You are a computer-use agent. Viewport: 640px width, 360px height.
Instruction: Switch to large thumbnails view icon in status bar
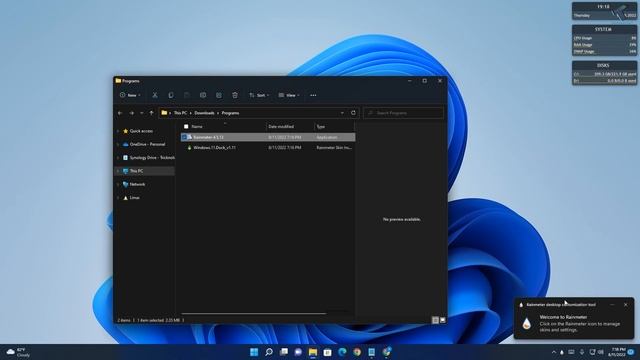pos(442,320)
